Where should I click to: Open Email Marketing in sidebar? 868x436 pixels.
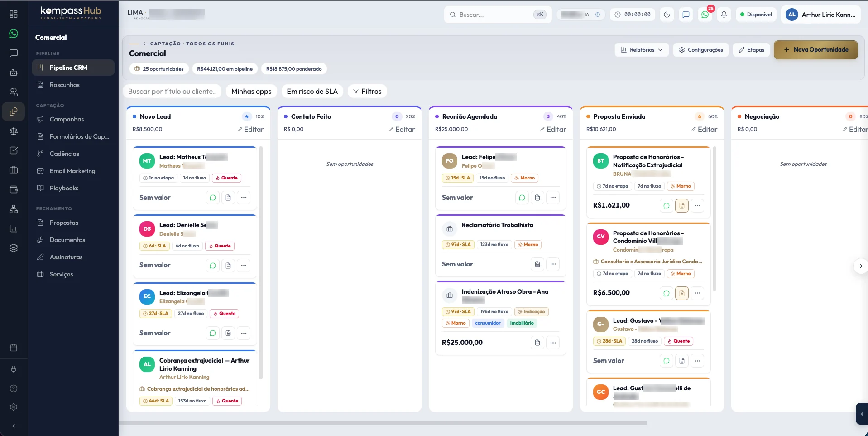point(73,171)
